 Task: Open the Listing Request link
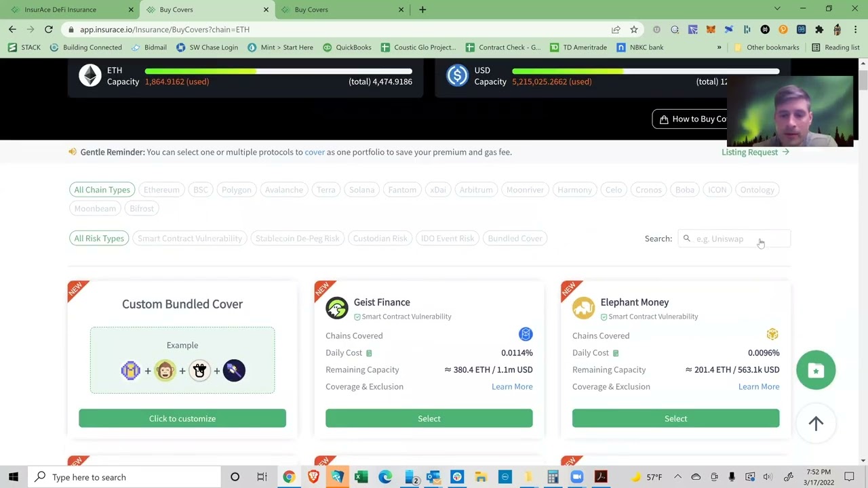pyautogui.click(x=755, y=152)
